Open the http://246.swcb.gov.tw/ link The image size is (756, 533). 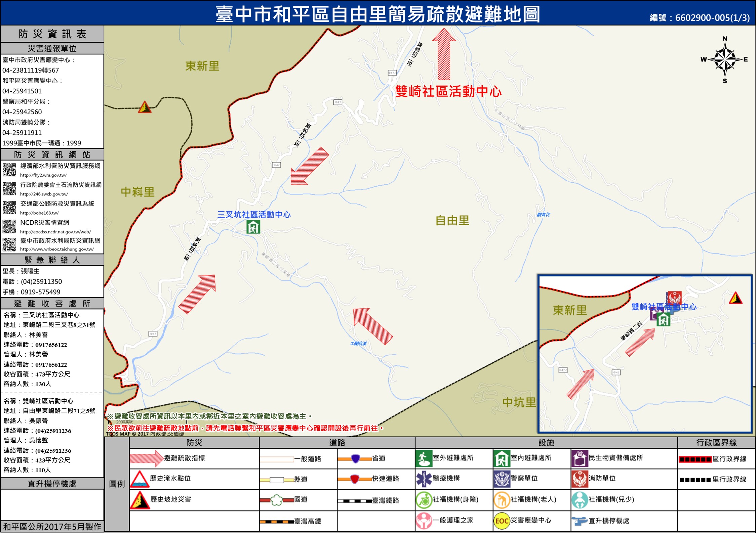pos(44,194)
